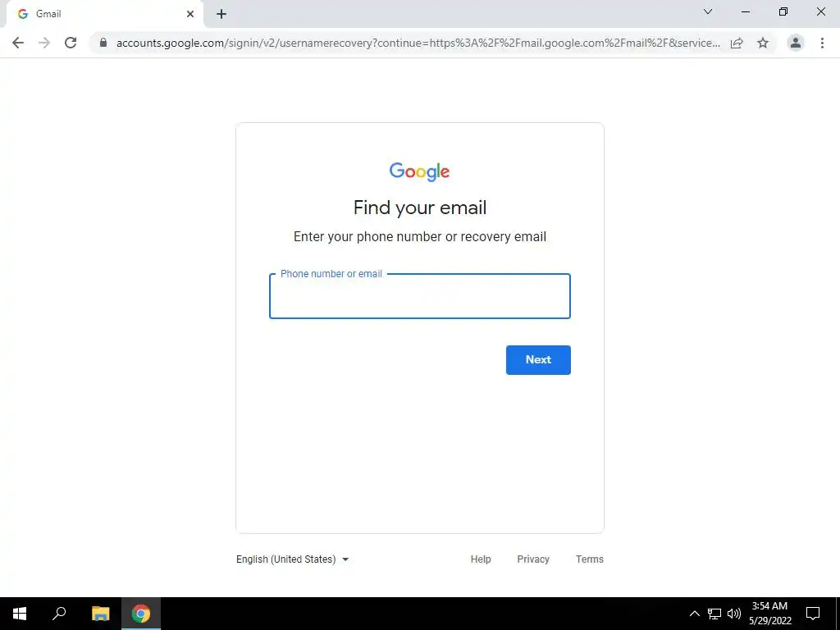Bookmark this page with star icon
The width and height of the screenshot is (840, 630).
tap(763, 43)
